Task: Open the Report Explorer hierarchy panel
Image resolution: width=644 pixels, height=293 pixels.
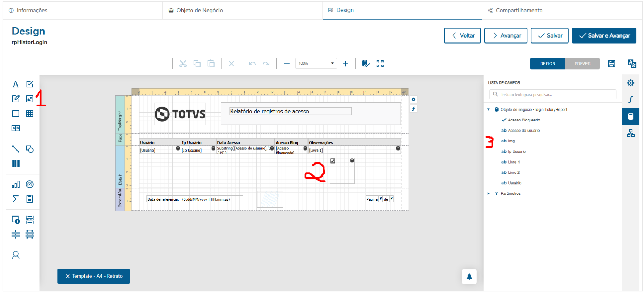Action: 631,133
